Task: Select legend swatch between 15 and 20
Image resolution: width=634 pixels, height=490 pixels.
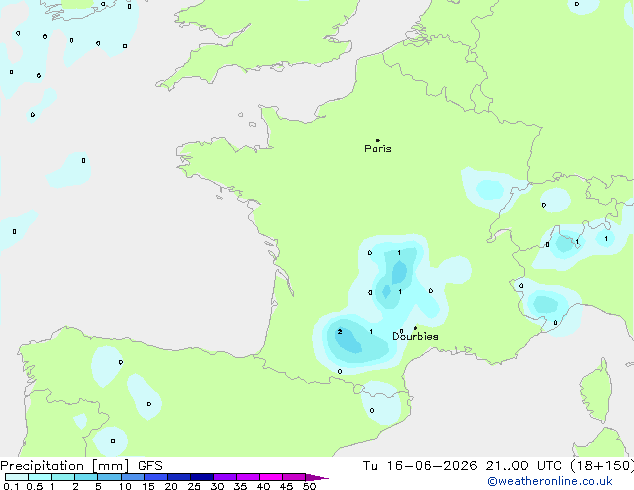Action: pyautogui.click(x=156, y=477)
